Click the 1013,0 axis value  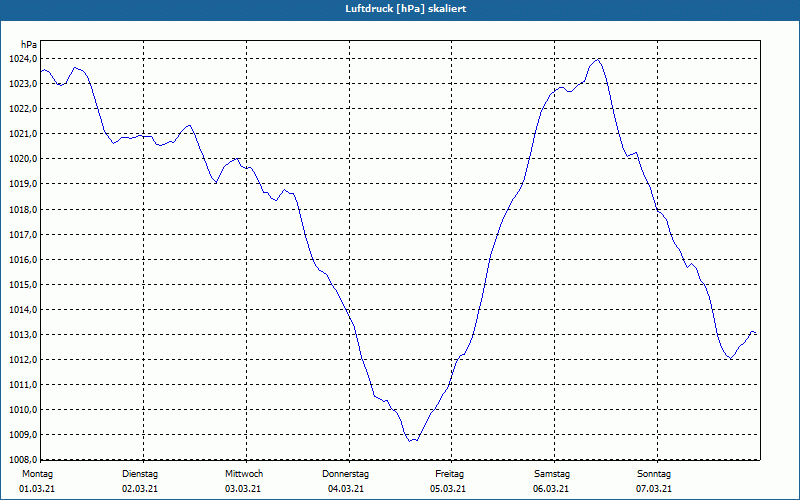pyautogui.click(x=23, y=335)
